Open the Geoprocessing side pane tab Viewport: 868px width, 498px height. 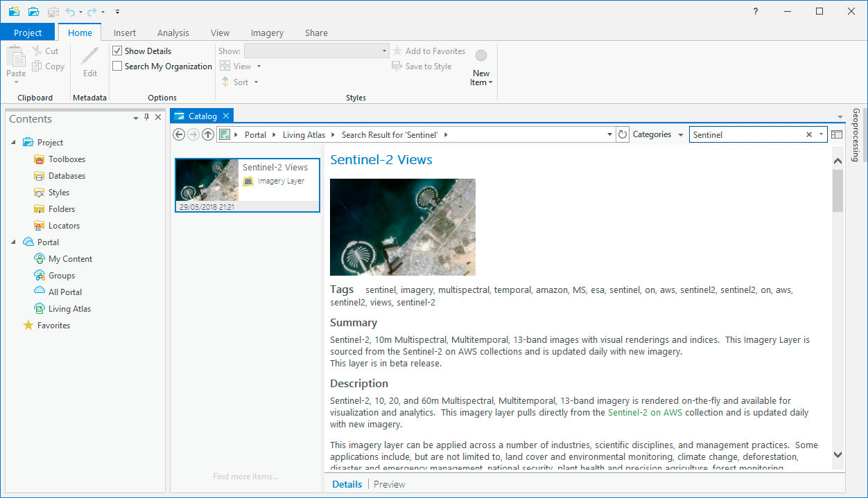(856, 134)
